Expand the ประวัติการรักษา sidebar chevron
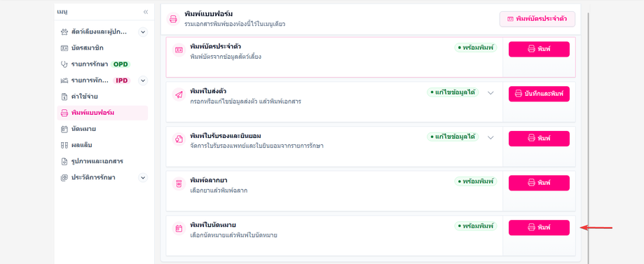The image size is (644, 264). pyautogui.click(x=143, y=177)
